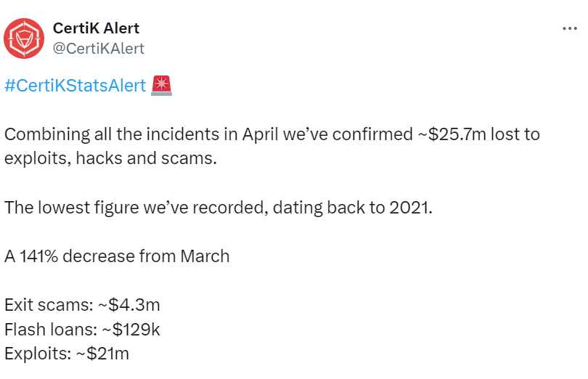Screen dimensions: 588x379
Task: Click the "Flash loans" label
Action: coord(49,330)
